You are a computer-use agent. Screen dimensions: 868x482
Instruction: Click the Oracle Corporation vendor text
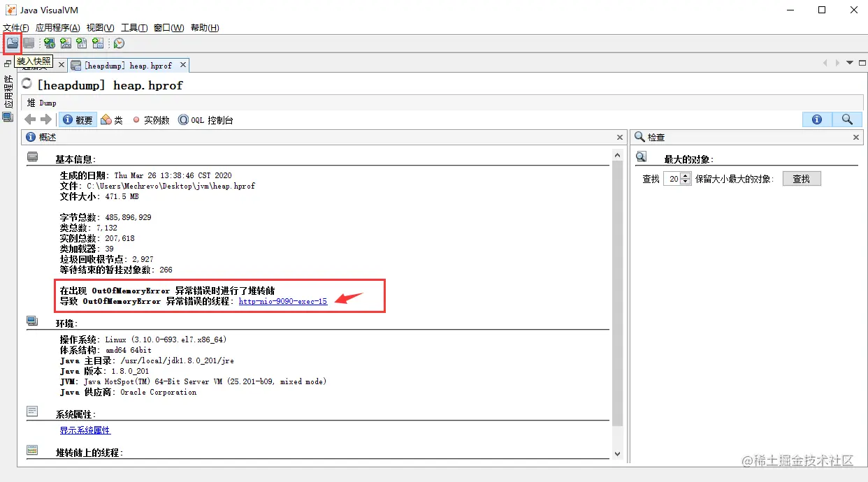click(159, 392)
